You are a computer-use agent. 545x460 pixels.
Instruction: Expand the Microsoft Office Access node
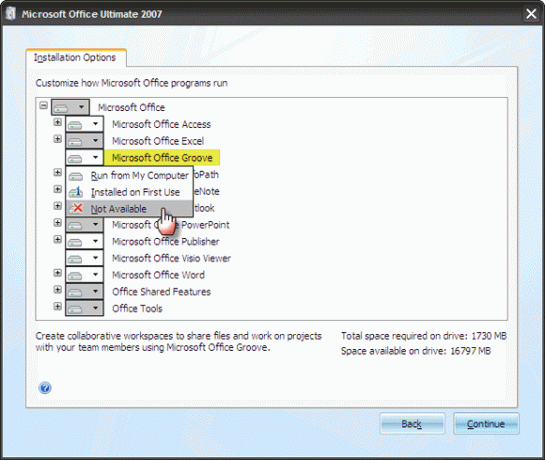(58, 122)
